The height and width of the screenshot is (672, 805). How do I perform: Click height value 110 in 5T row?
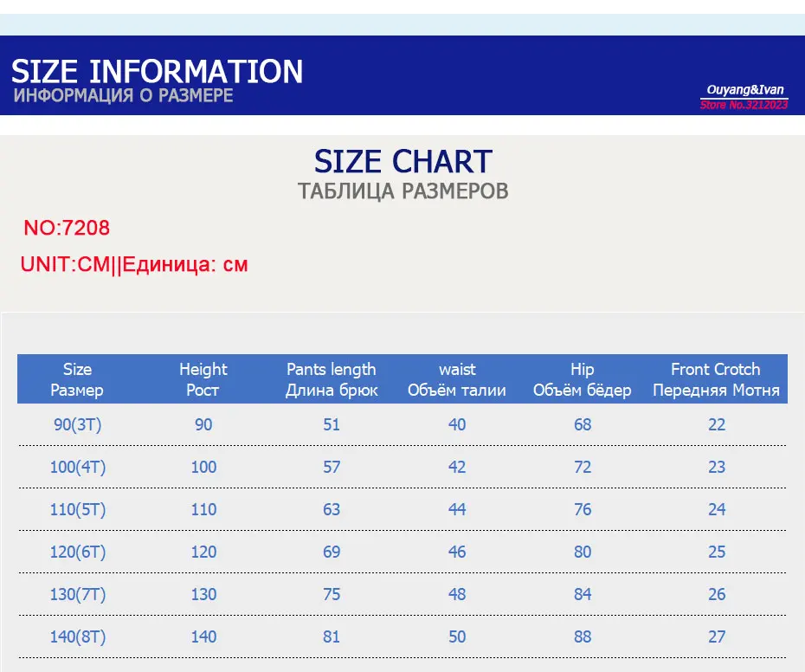point(203,510)
